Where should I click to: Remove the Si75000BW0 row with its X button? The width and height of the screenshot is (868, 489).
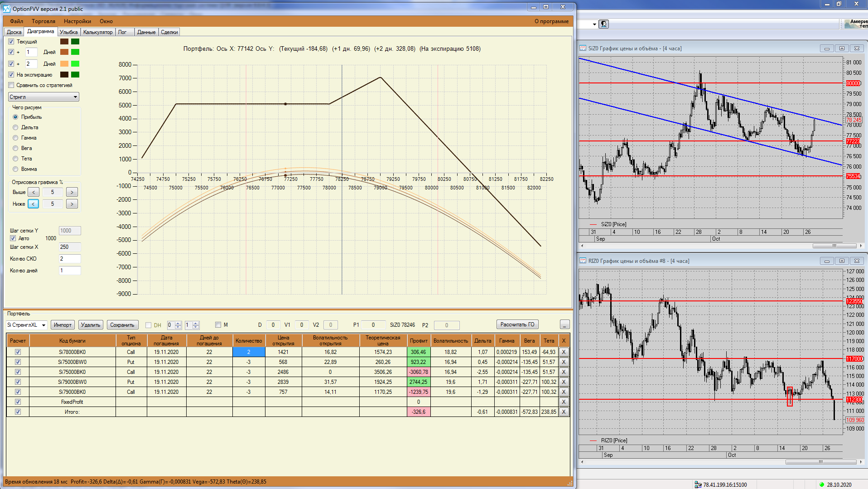564,362
